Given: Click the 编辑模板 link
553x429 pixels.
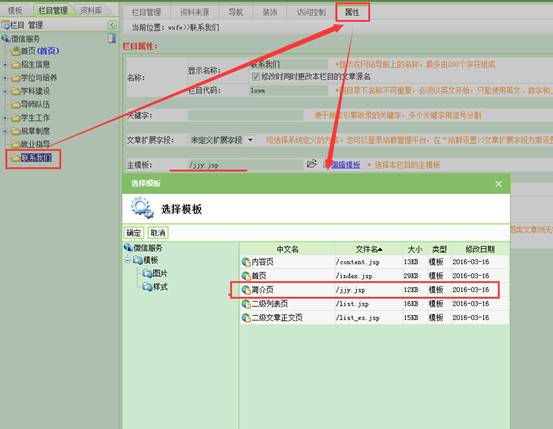Looking at the screenshot, I should coord(346,164).
